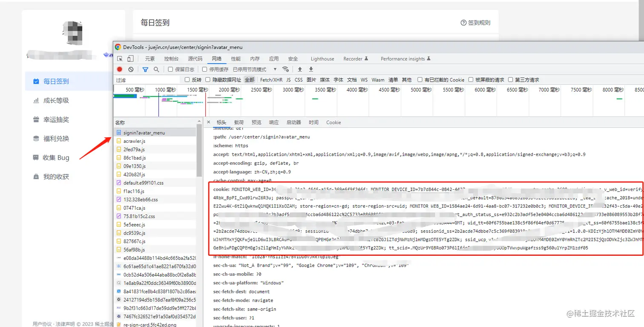Screen dimensions: 644x327
Task: Click the question icon beside 签到规则
Action: coord(463,23)
